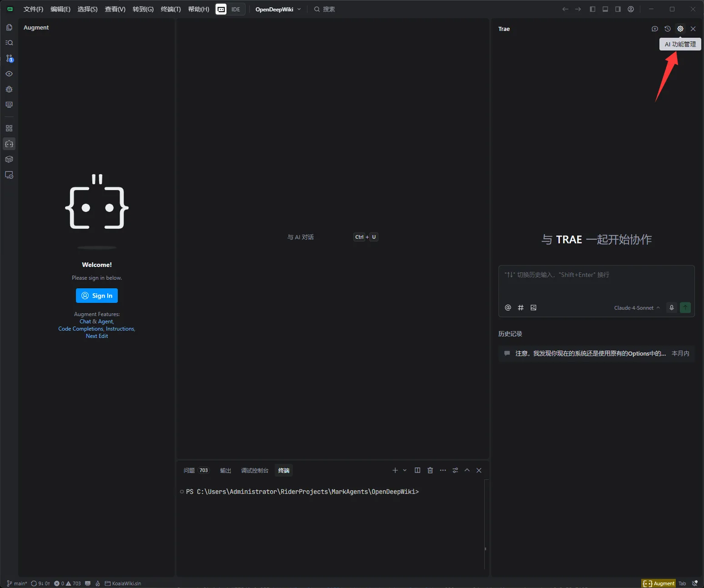Attach an image in Trae chat input
The image size is (704, 588).
pos(533,308)
